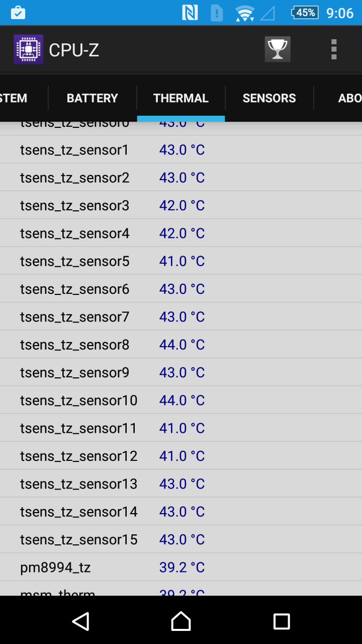Tap the Android home navigation button
This screenshot has height=644, width=362.
(x=181, y=621)
